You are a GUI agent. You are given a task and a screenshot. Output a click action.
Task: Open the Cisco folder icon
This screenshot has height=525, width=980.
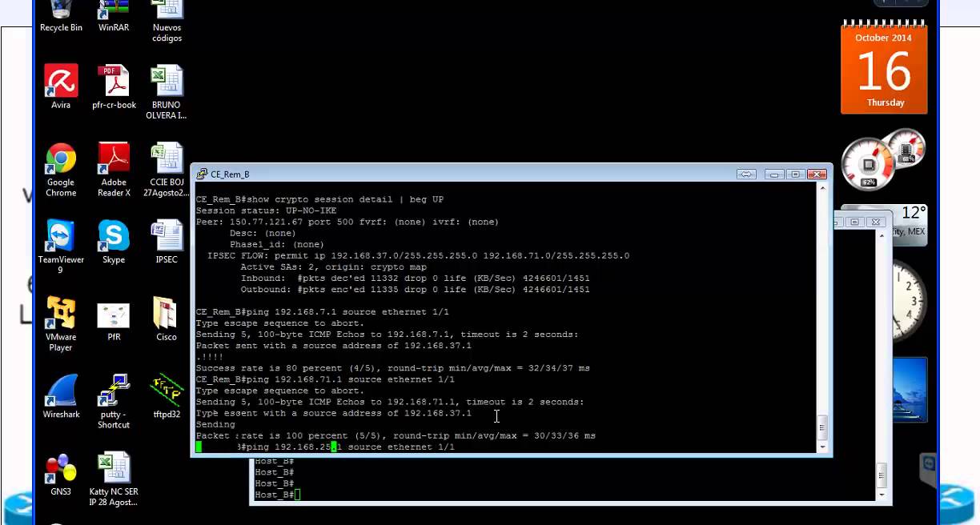167,319
